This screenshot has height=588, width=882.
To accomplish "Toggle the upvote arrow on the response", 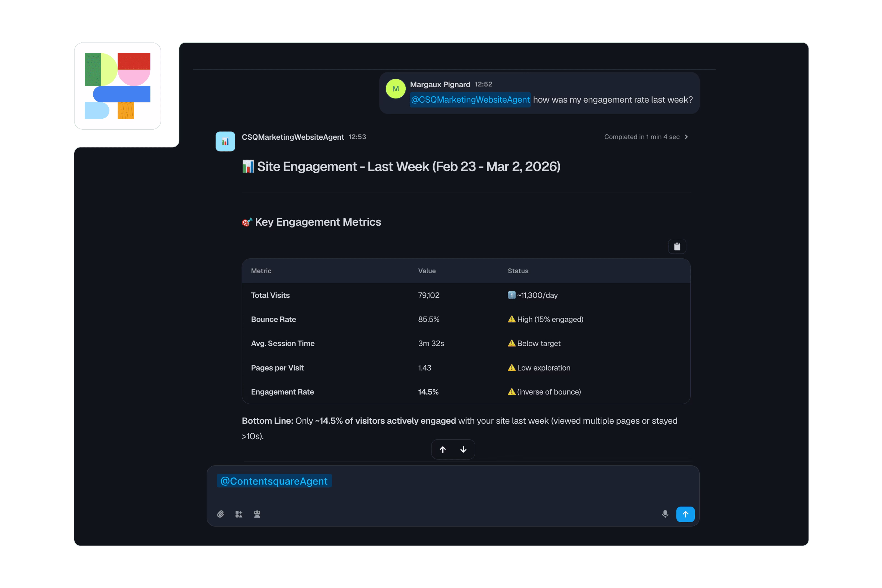I will click(x=443, y=449).
